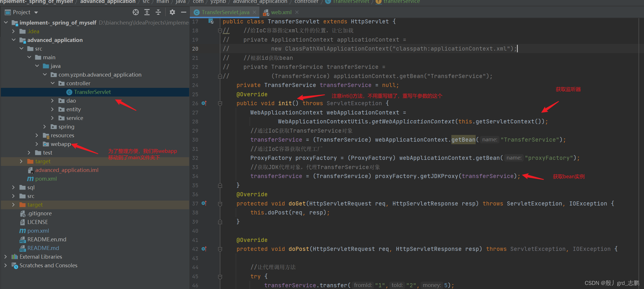Expand the sql folder
The height and width of the screenshot is (289, 644).
[x=14, y=187]
